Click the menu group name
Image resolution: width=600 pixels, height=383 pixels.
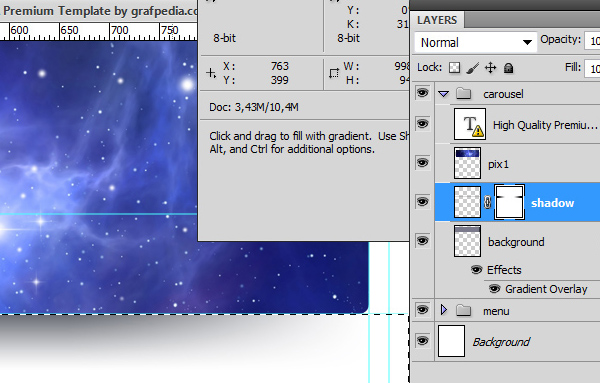pos(496,311)
